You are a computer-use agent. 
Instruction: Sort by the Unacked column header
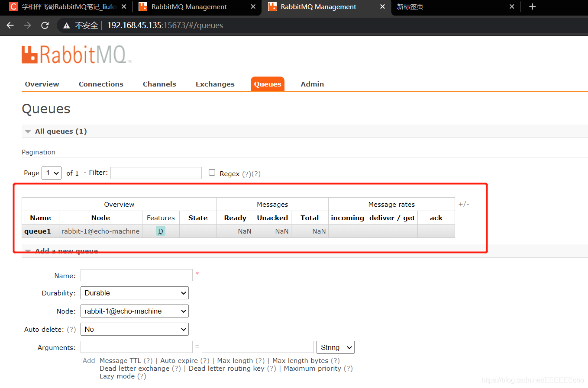[272, 218]
